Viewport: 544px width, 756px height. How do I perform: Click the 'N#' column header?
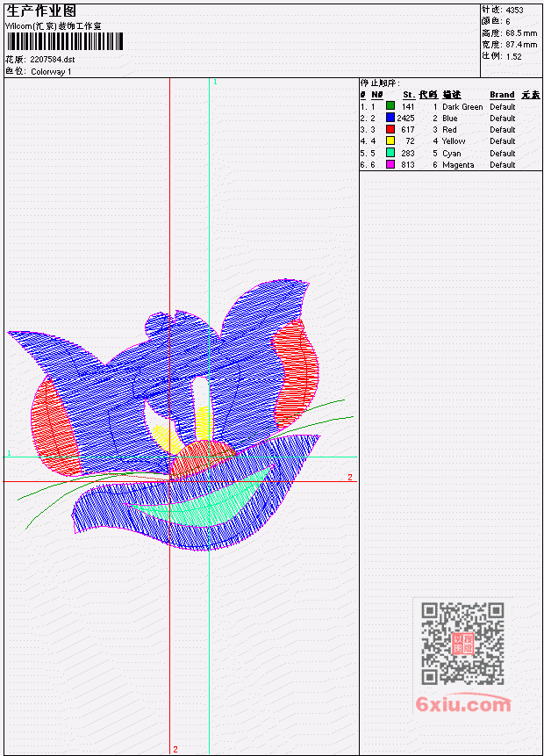[x=376, y=95]
